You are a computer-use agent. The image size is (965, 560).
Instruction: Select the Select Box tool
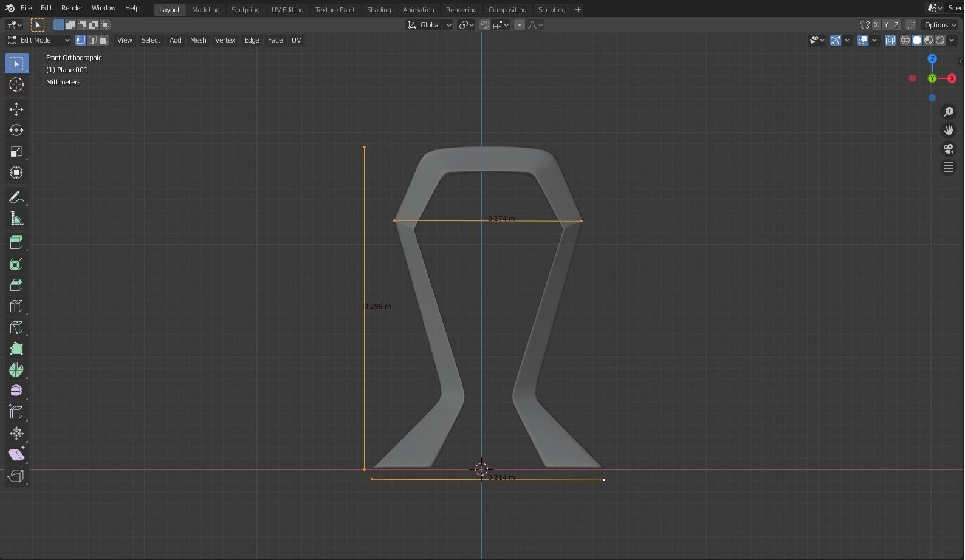[16, 64]
